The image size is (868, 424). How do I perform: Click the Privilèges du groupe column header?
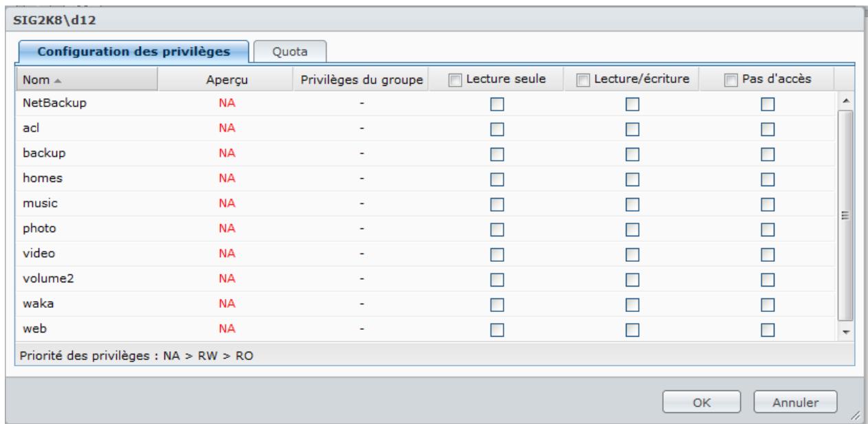coord(361,80)
